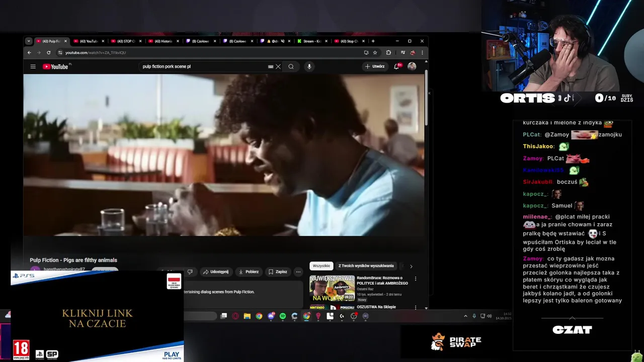View site information icon in address bar
The height and width of the screenshot is (362, 644).
60,52
